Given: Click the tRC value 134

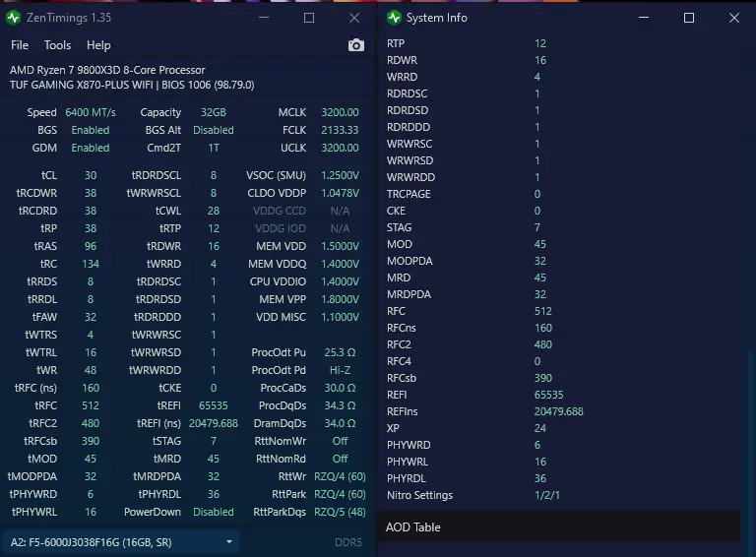Looking at the screenshot, I should click(x=91, y=264).
